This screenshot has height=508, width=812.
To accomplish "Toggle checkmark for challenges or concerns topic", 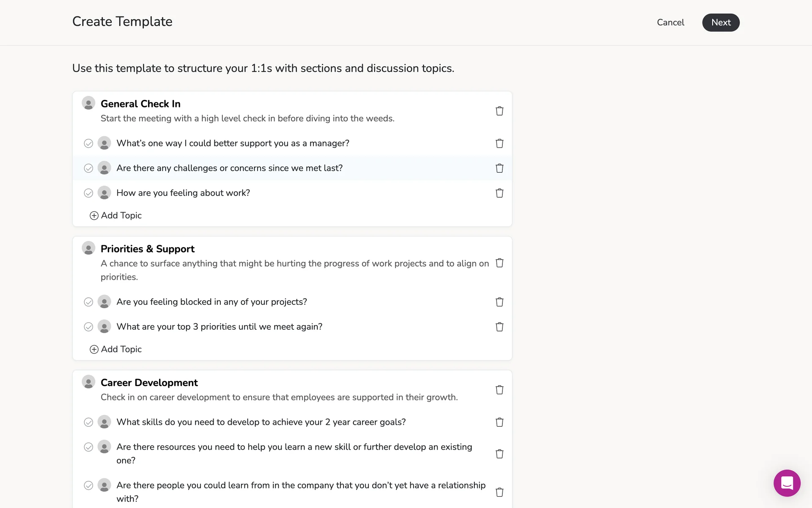I will 88,168.
